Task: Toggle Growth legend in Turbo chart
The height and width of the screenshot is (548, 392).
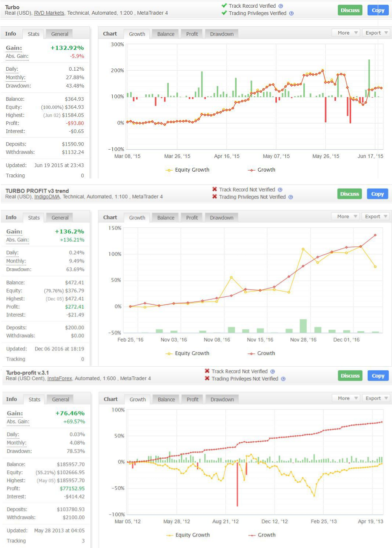Action: point(262,170)
